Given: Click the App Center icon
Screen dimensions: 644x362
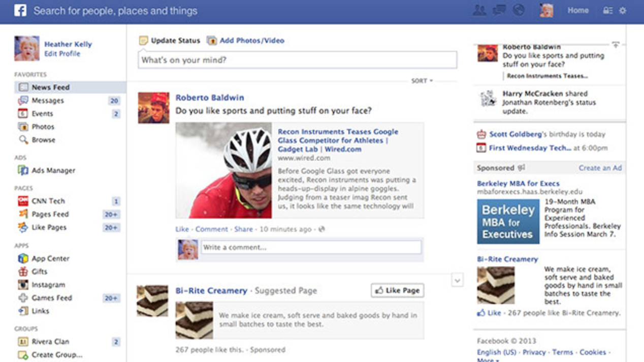Looking at the screenshot, I should point(23,258).
